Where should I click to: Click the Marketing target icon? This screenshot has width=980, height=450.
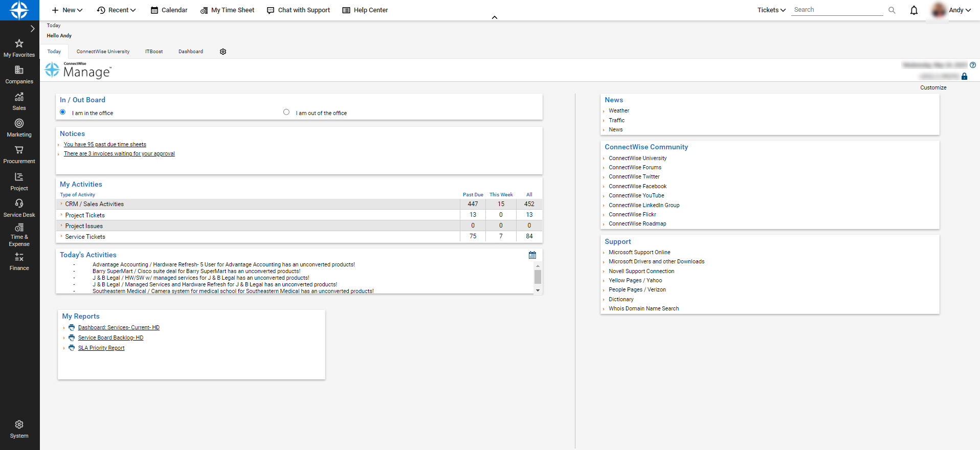click(x=19, y=124)
